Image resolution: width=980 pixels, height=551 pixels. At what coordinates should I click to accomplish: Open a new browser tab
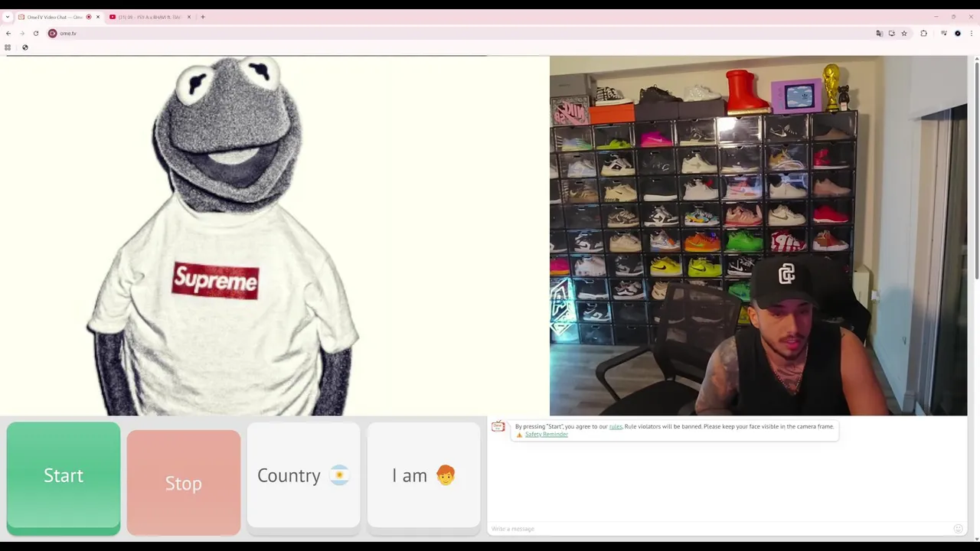pyautogui.click(x=203, y=17)
